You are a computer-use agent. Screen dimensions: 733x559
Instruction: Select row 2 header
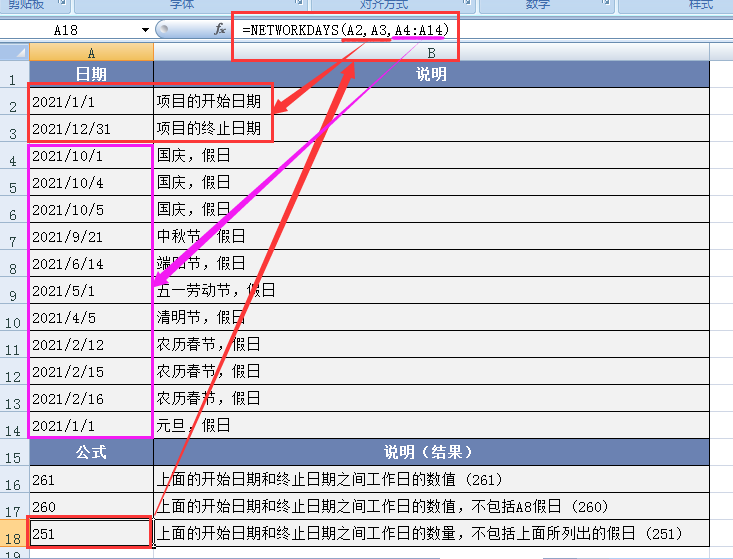click(14, 101)
